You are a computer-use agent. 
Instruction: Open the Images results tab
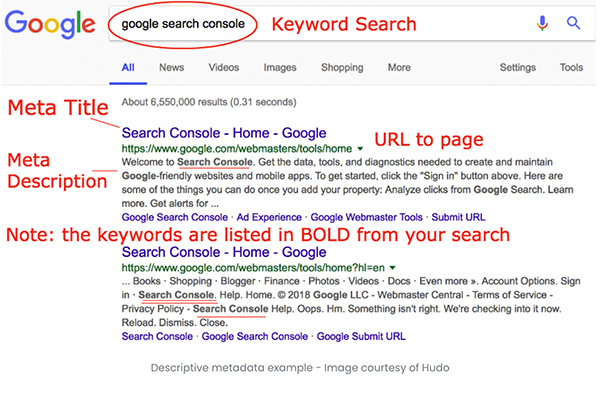point(279,68)
